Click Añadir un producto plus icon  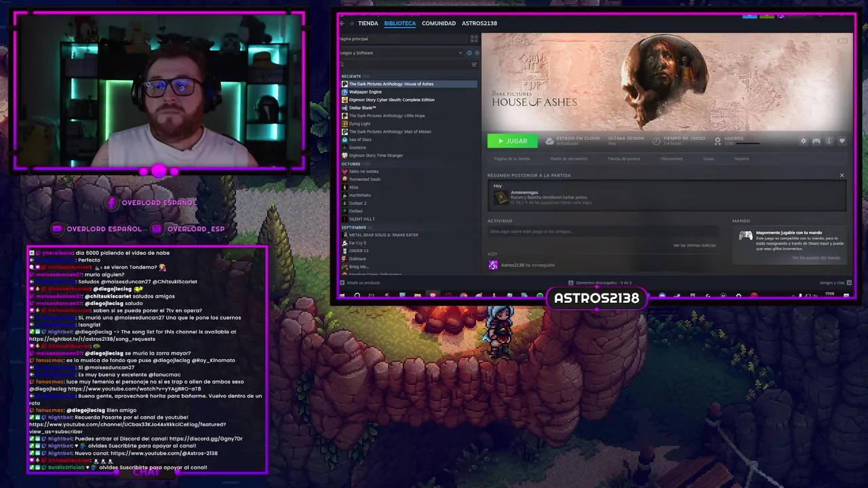pyautogui.click(x=342, y=283)
